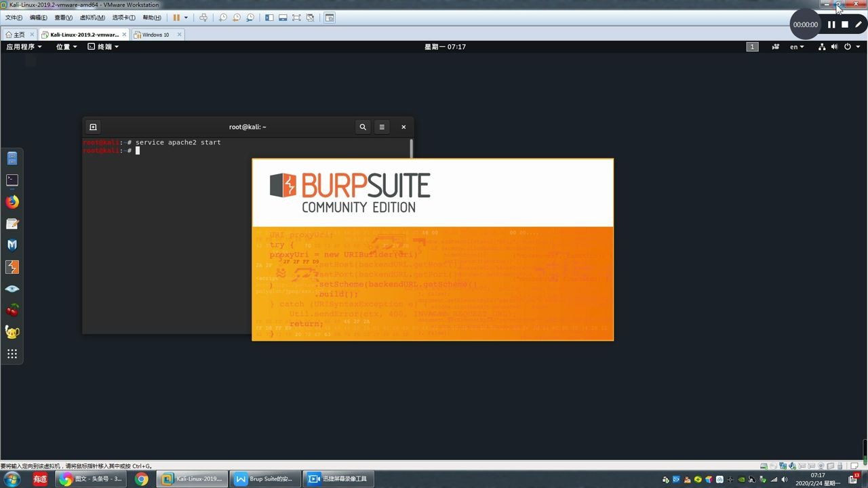The height and width of the screenshot is (488, 868).
Task: Click the Kali clock showing 星期一 07:17
Action: pos(445,47)
